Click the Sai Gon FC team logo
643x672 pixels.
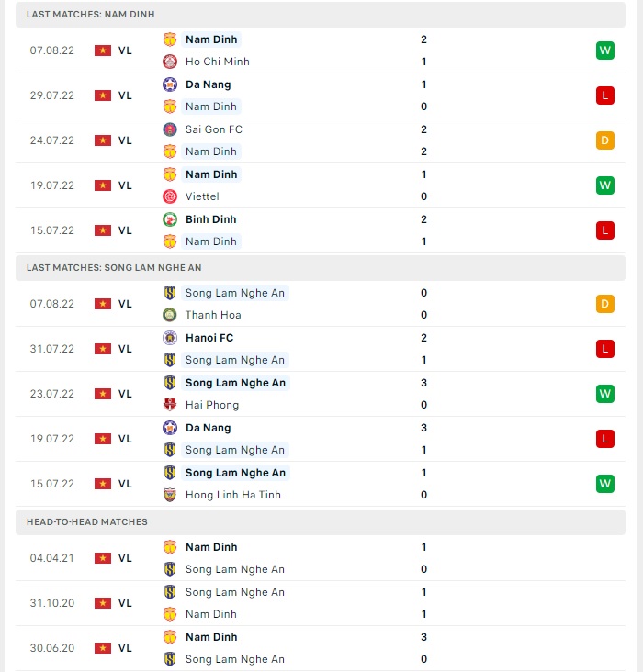click(x=170, y=129)
